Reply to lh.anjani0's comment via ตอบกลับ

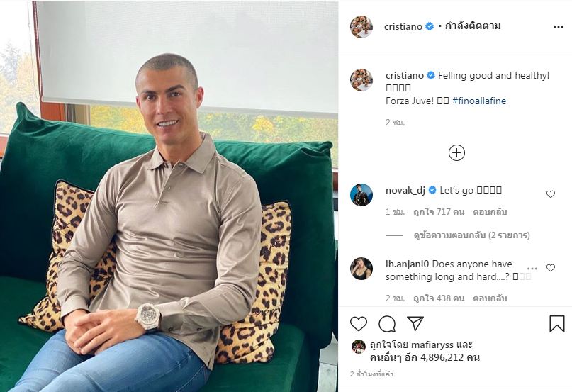(x=490, y=298)
